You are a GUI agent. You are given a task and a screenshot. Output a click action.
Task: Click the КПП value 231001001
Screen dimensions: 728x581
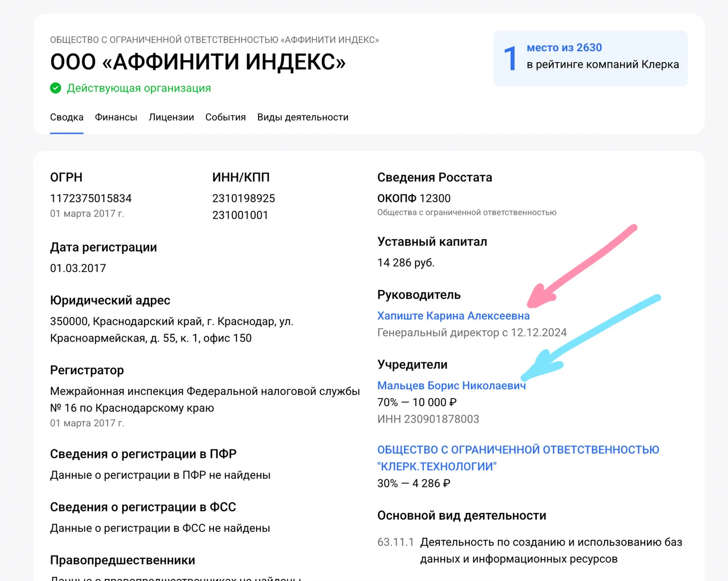tap(240, 215)
